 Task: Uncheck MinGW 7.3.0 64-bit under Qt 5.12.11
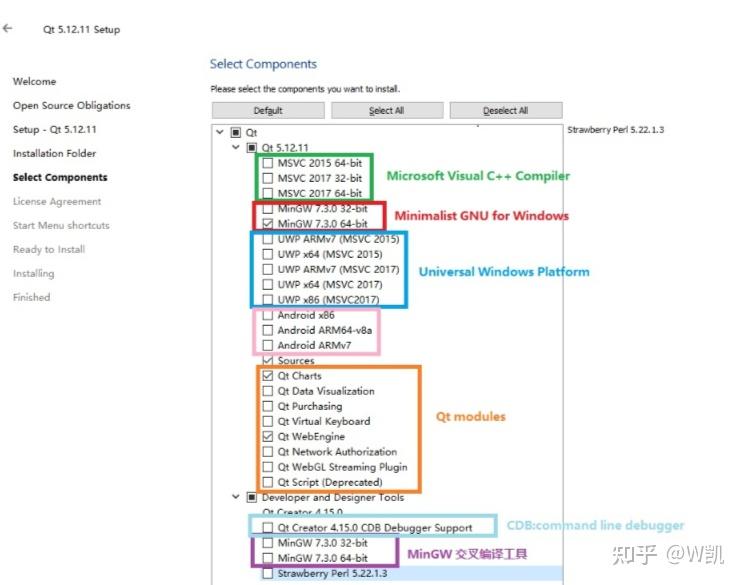(268, 224)
